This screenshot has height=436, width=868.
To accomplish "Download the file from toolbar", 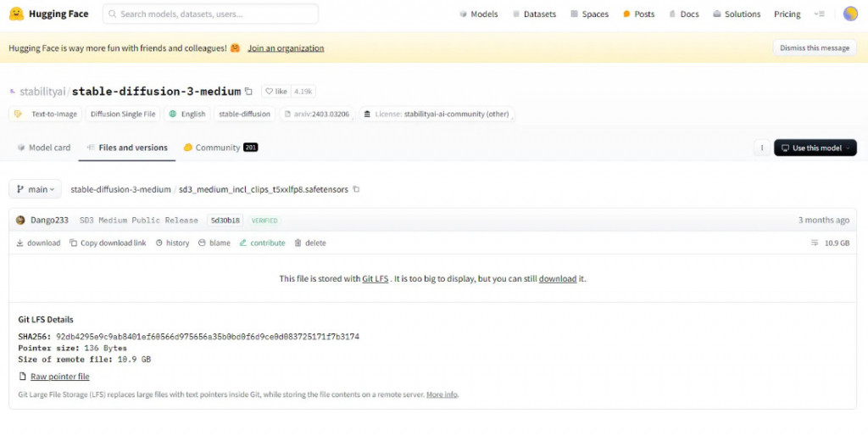I will (x=38, y=243).
